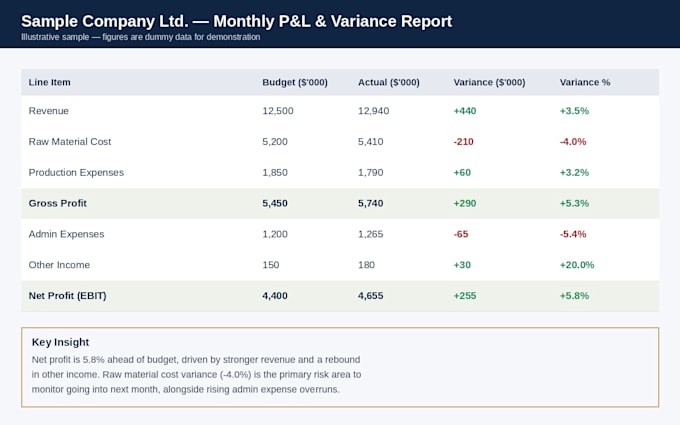Click Raw Material Cost budget value 5,200
Image resolution: width=680 pixels, height=425 pixels.
tap(275, 142)
